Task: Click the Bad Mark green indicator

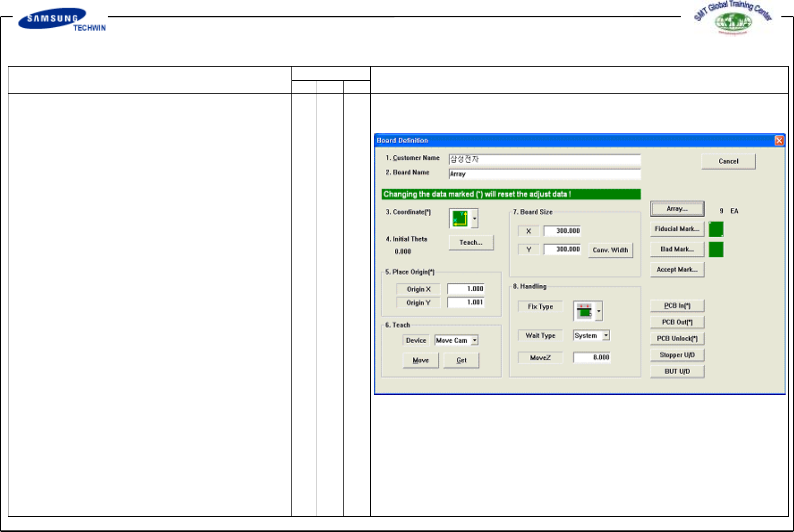Action: click(716, 250)
